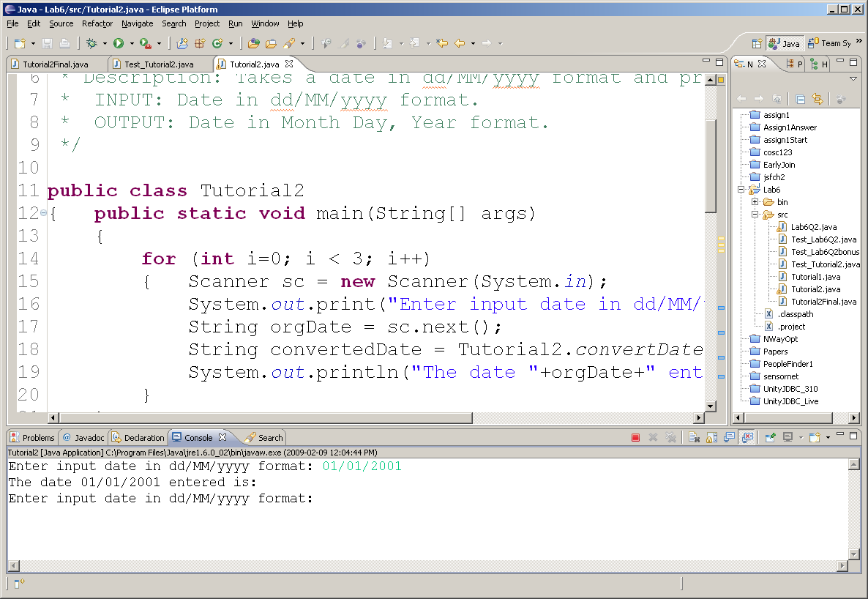Expand the bin folder node

pyautogui.click(x=755, y=201)
